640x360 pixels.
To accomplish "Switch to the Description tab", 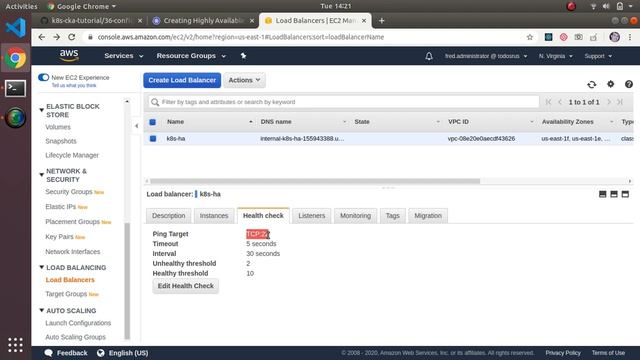I will [x=169, y=216].
